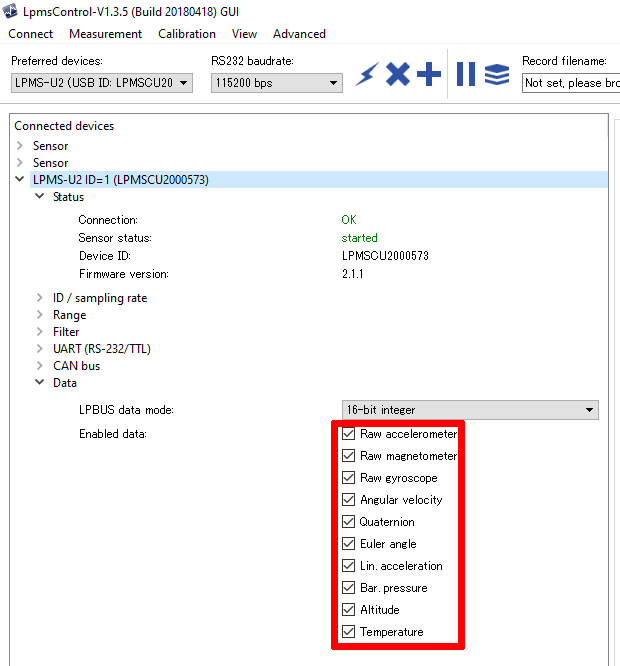Screen dimensions: 620x666
Task: Select the LPMS-U2 ID=1 device row
Action: point(120,180)
